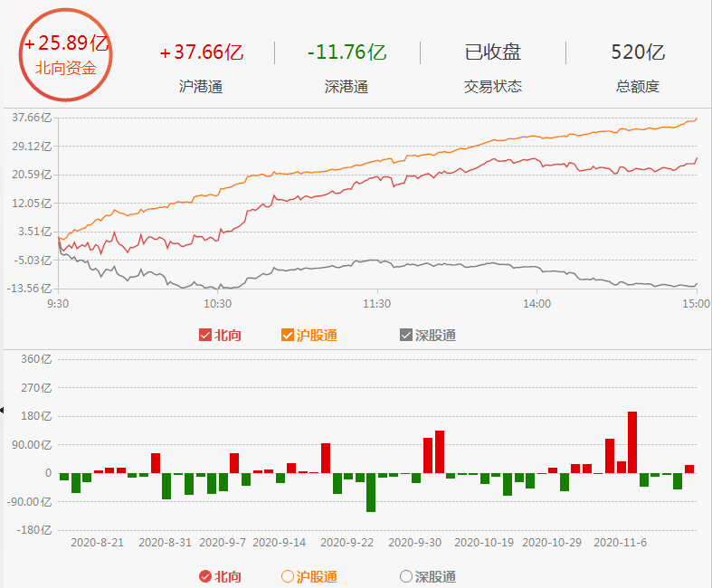Click the 37.66亿 y-axis label
The width and height of the screenshot is (712, 588).
click(32, 118)
